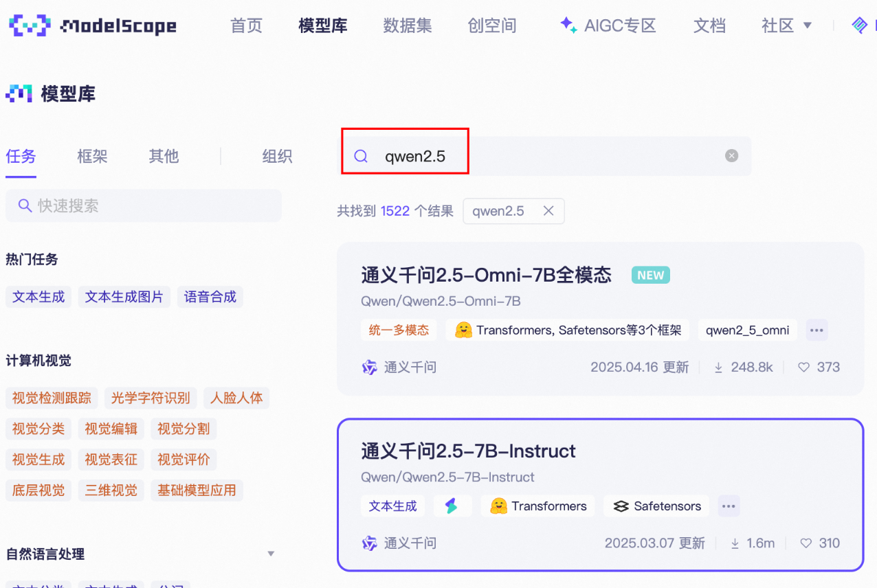Open the 数据集 navigation item
877x588 pixels.
coord(408,25)
